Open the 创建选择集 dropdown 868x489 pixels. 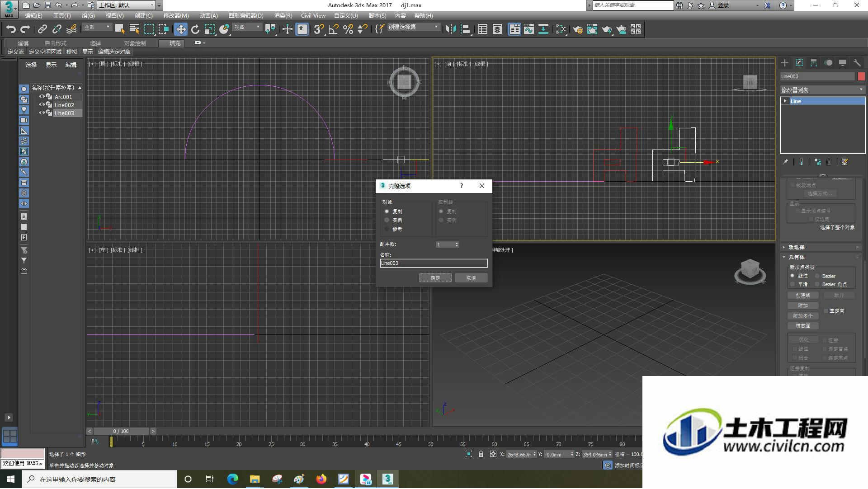(x=413, y=27)
